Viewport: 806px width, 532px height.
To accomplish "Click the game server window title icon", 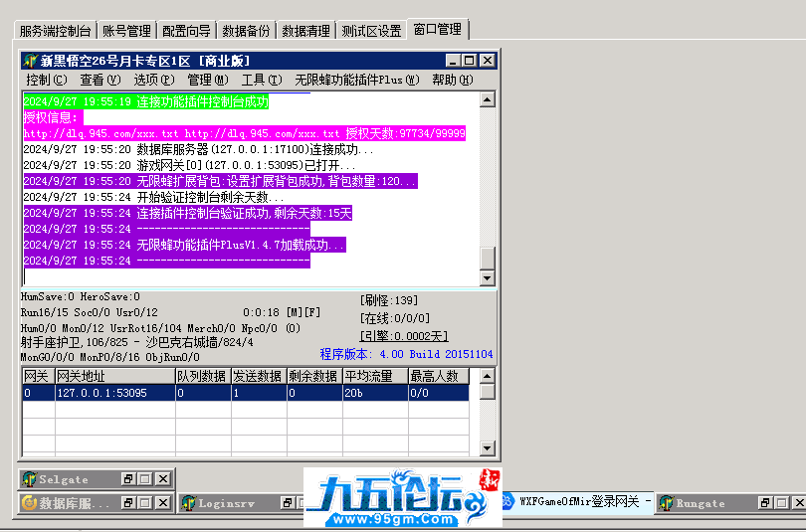I will point(30,61).
